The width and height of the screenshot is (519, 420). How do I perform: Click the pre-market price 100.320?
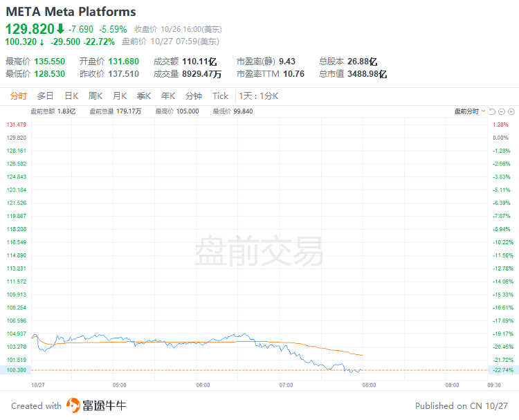[x=21, y=42]
